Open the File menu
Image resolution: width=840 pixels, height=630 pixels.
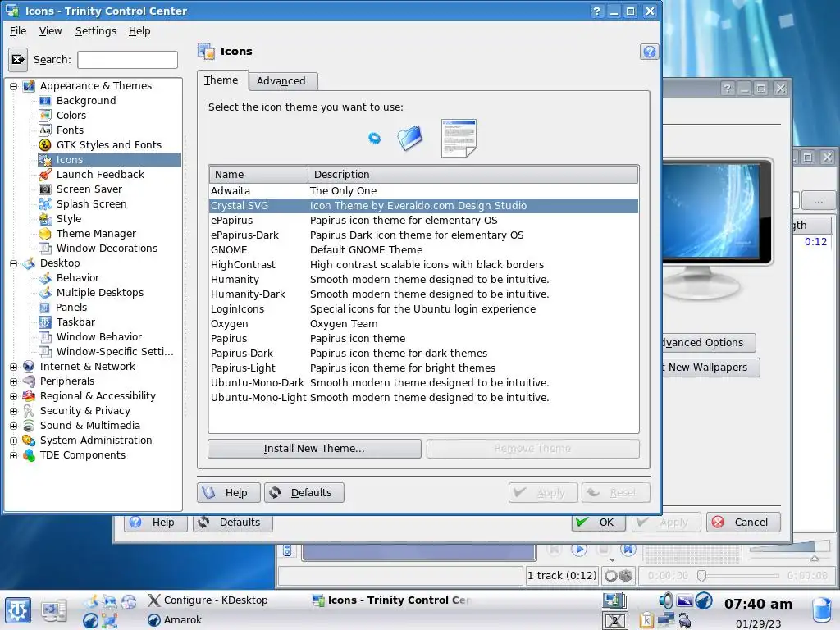tap(18, 31)
